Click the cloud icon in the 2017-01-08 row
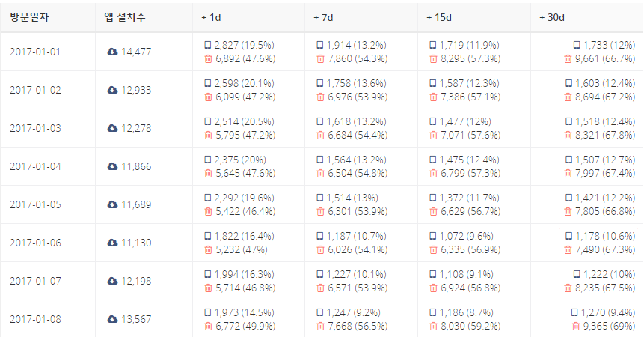This screenshot has height=337, width=644. click(x=112, y=319)
